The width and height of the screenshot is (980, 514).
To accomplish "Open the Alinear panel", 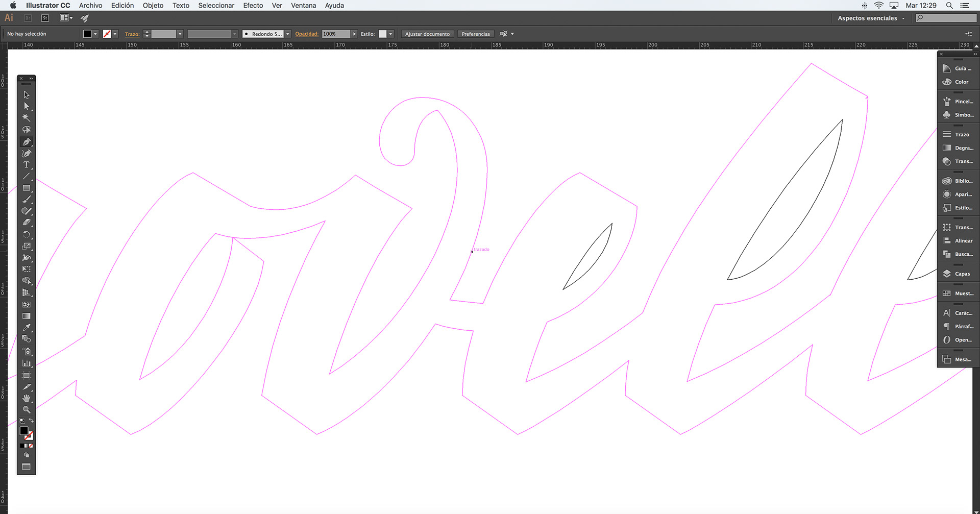I will (958, 240).
